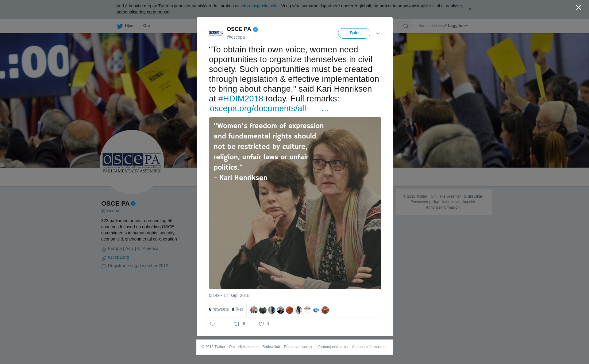Screen dimensions: 589x364
Task: Click the reply speech bubble icon
Action: click(212, 324)
